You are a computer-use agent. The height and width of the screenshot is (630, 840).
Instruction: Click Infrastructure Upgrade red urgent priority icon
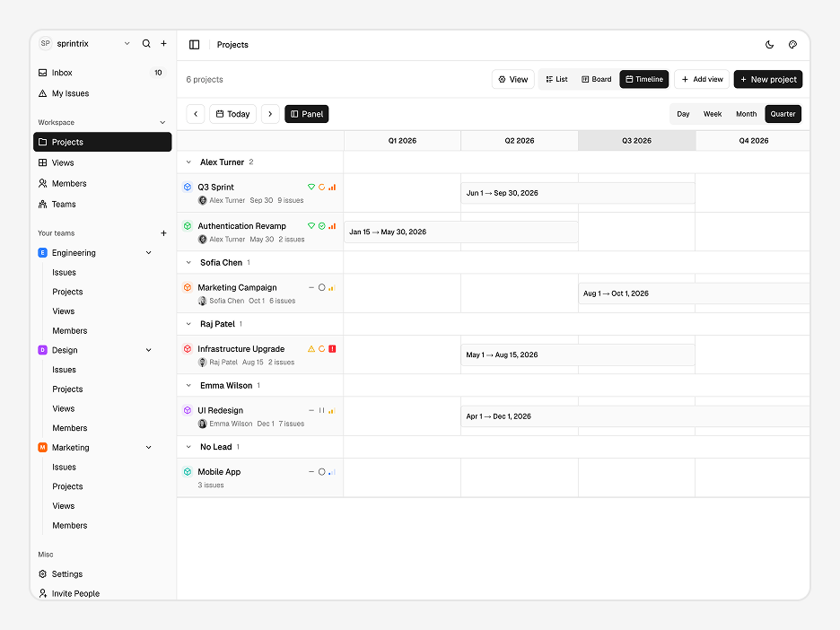click(332, 349)
